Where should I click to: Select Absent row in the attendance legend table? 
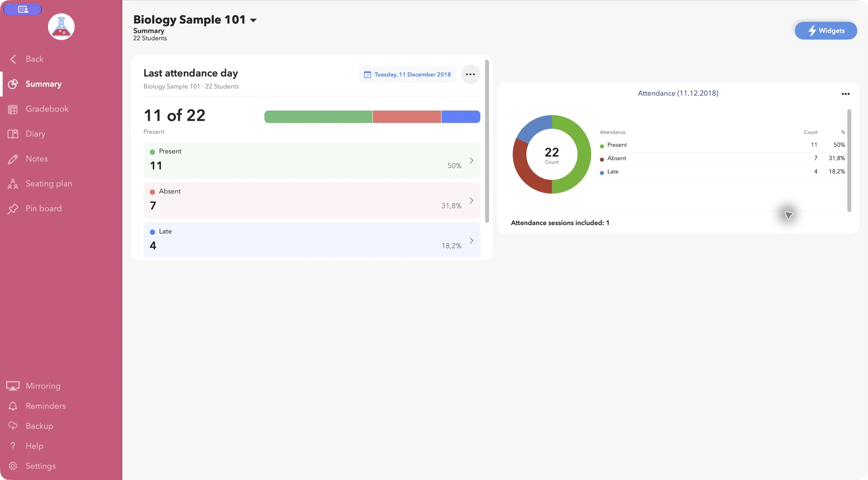722,159
